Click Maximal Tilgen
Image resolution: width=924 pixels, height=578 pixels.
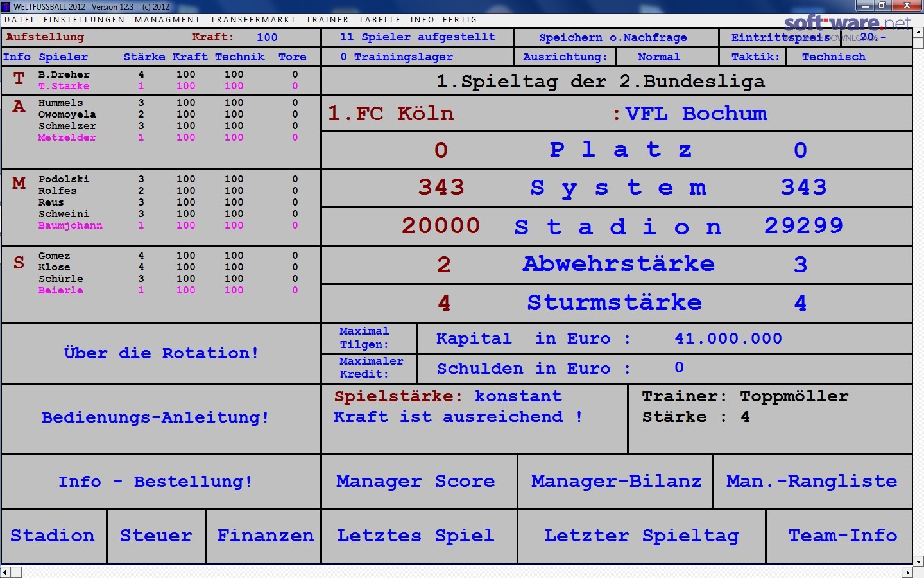coord(369,338)
